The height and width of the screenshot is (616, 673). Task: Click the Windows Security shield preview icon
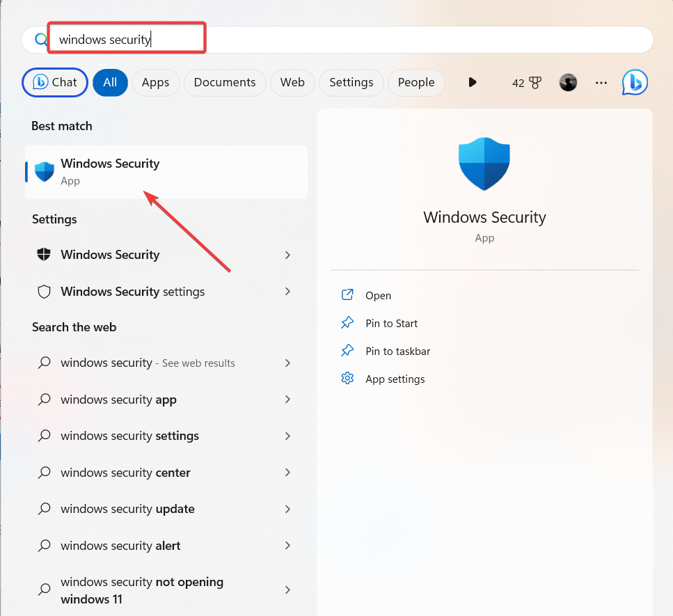484,164
